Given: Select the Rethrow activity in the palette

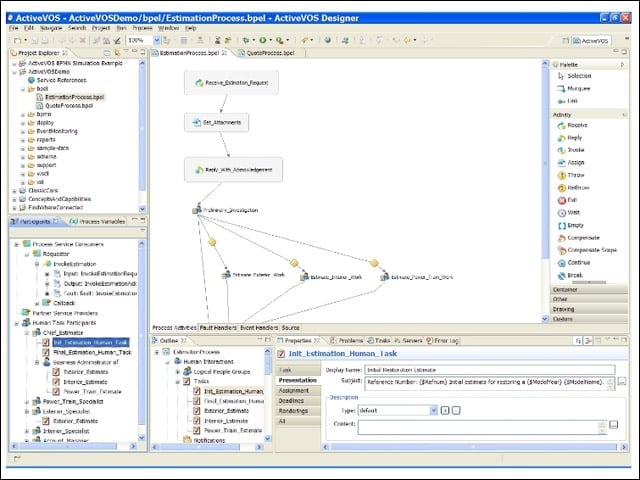Looking at the screenshot, I should click(573, 188).
